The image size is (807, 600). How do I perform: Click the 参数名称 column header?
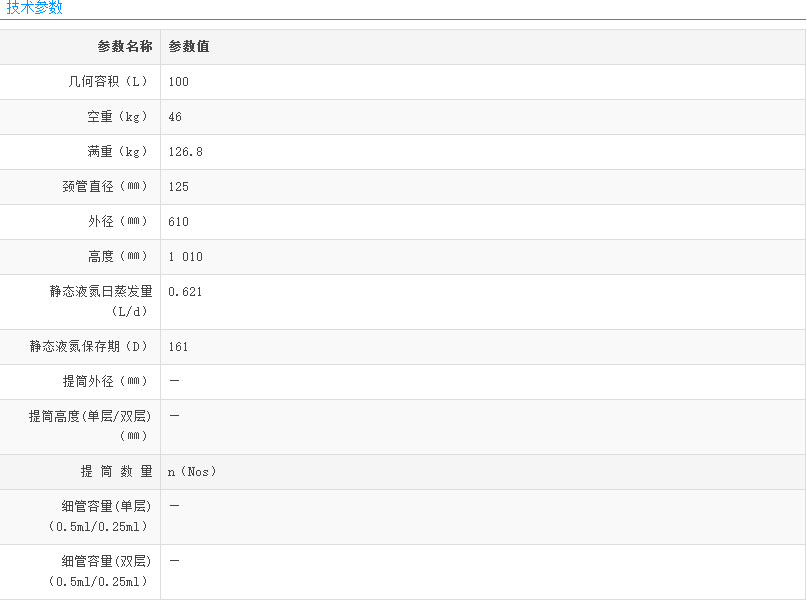click(x=125, y=47)
